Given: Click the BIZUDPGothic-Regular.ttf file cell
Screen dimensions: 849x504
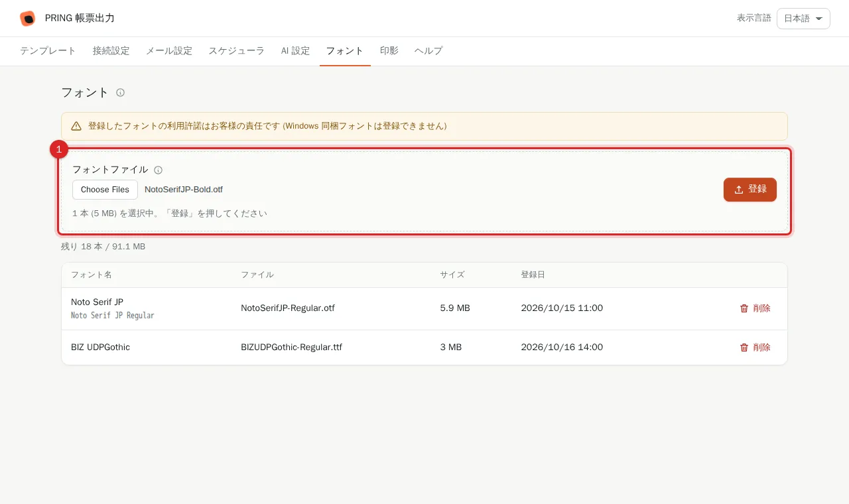Looking at the screenshot, I should [291, 347].
